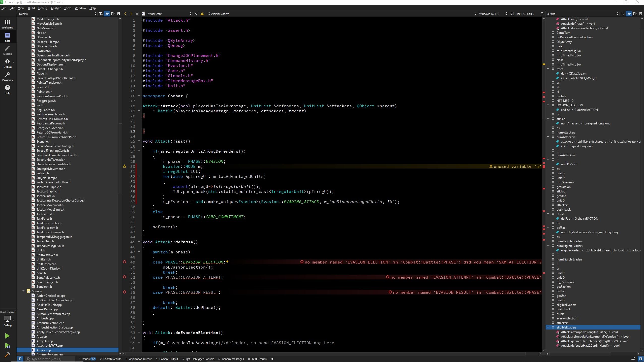Screen dimensions: 644x362
Task: Close the Attack.cpp document
Action: [x=196, y=14]
